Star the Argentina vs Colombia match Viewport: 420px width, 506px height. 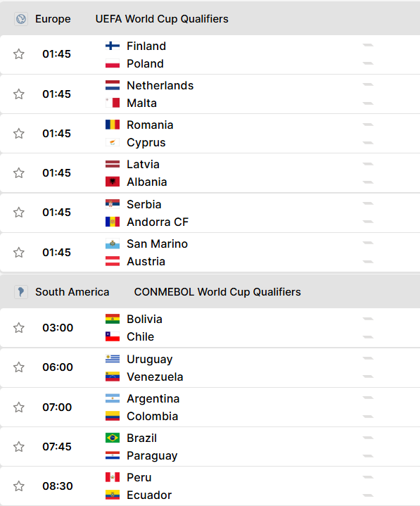(x=19, y=407)
